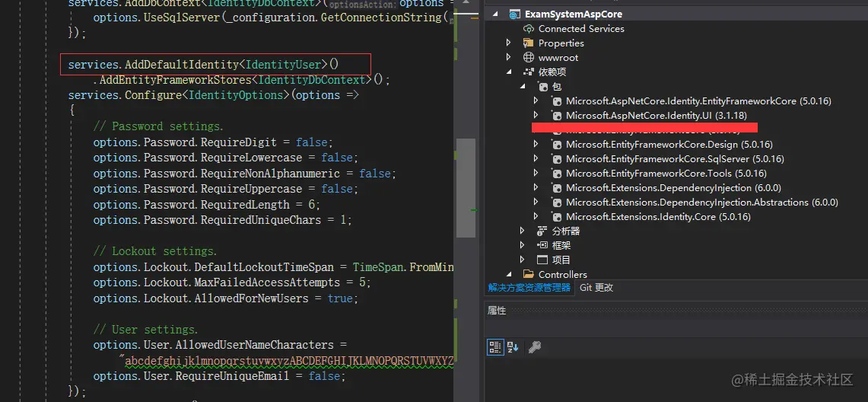Select the Controllers folder label
Viewport: 868px width, 402px height.
coord(562,274)
